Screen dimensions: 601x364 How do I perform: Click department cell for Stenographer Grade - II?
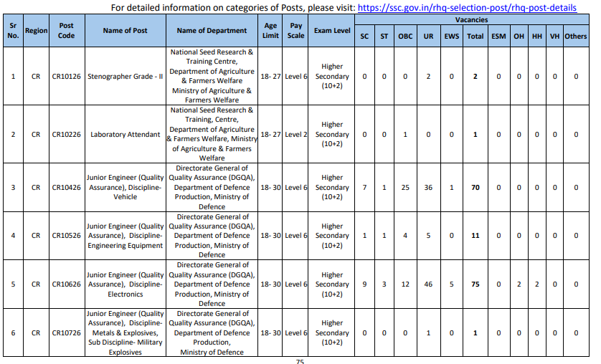click(212, 76)
